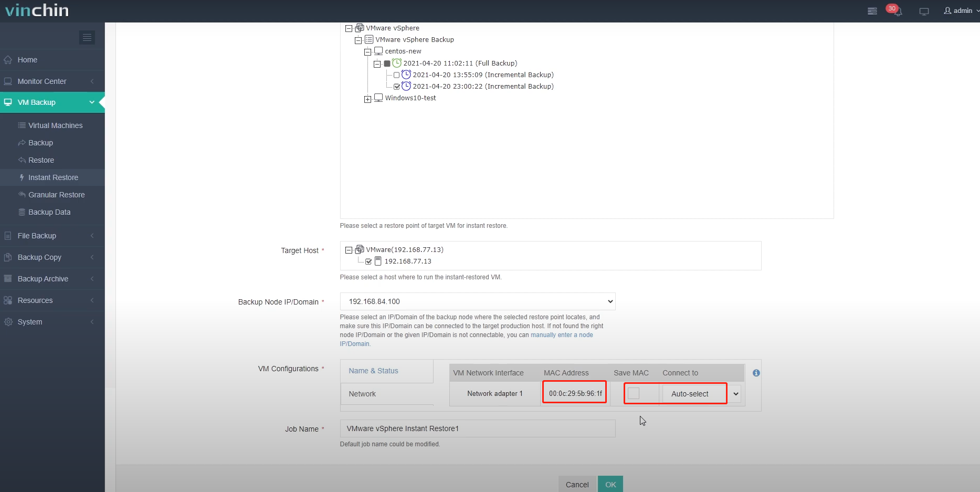Collapse VMware vSphere tree root
Screen dimensions: 980x492
(x=349, y=29)
